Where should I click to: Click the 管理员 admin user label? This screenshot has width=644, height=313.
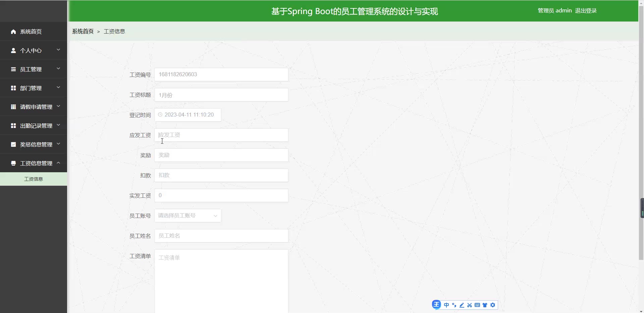click(555, 11)
